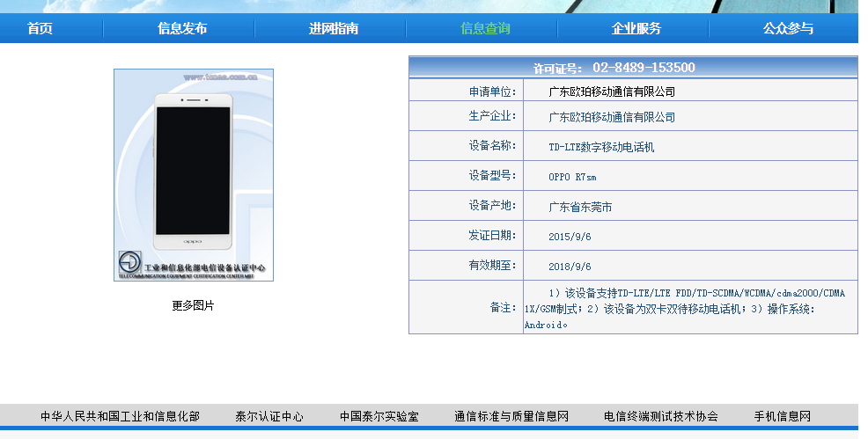Click the 有效期至 label cell

click(x=466, y=266)
